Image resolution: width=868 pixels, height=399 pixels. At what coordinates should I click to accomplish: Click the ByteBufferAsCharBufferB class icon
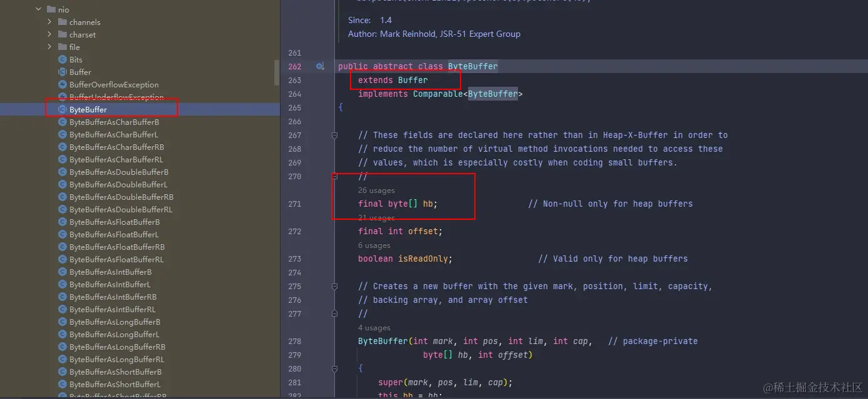coord(62,122)
